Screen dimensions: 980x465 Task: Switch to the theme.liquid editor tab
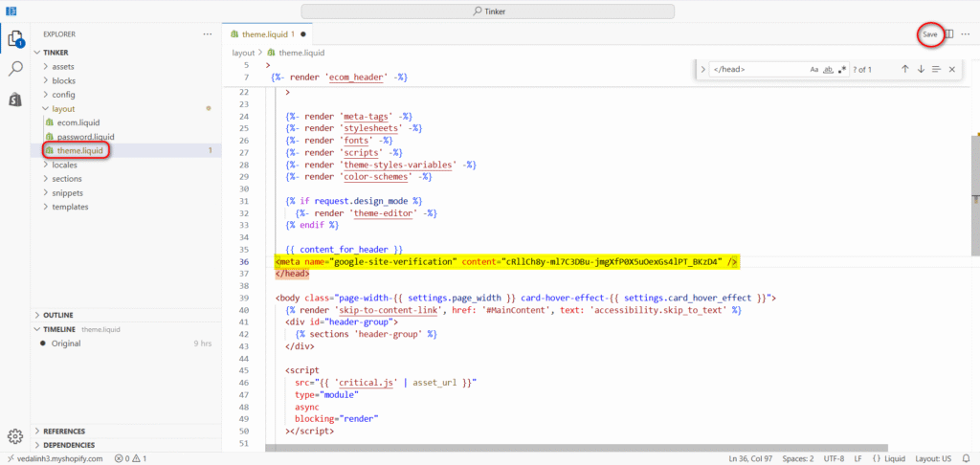267,34
